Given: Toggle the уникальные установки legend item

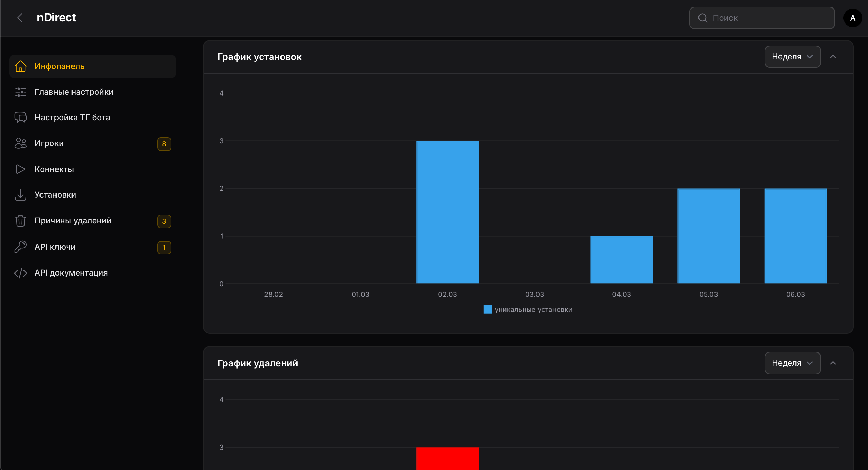Looking at the screenshot, I should click(x=528, y=310).
